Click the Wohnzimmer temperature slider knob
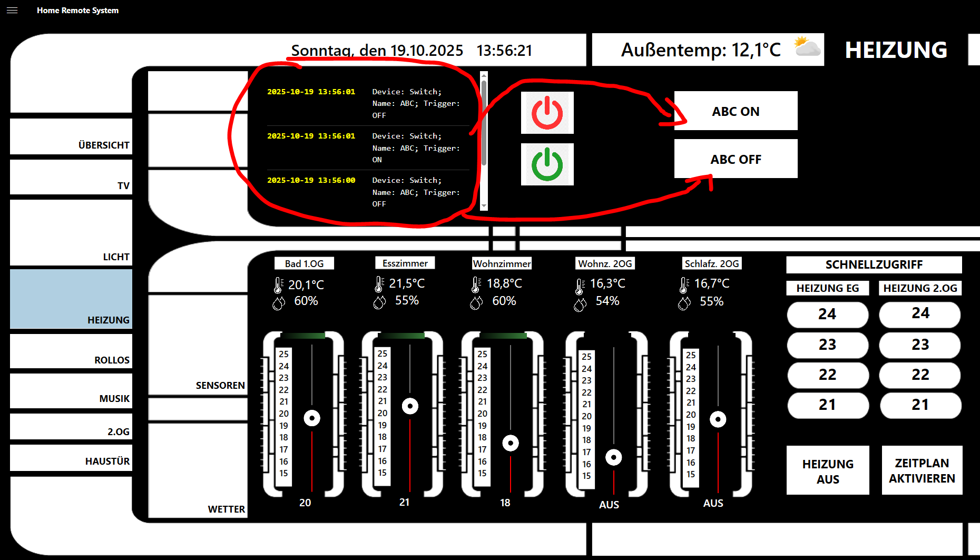The width and height of the screenshot is (980, 560). (510, 443)
